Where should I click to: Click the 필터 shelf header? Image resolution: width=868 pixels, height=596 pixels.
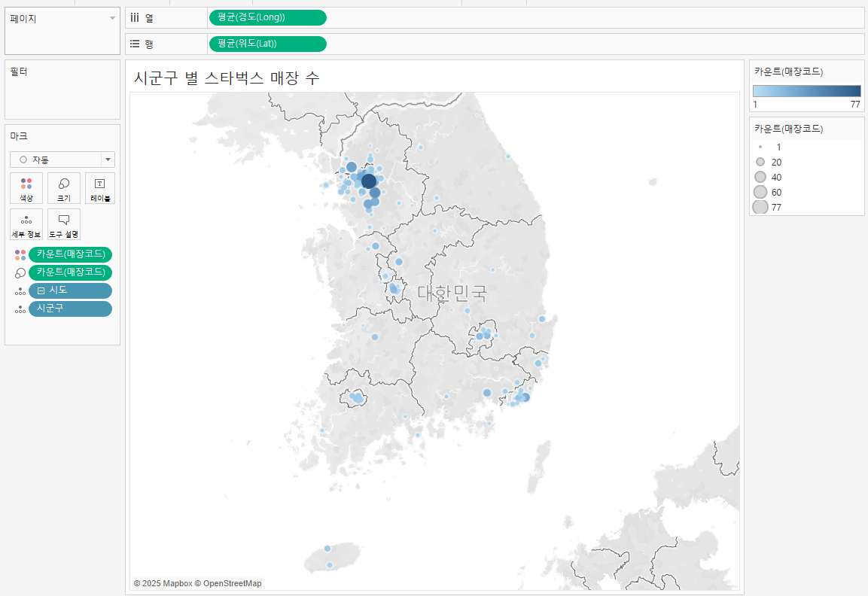(19, 72)
